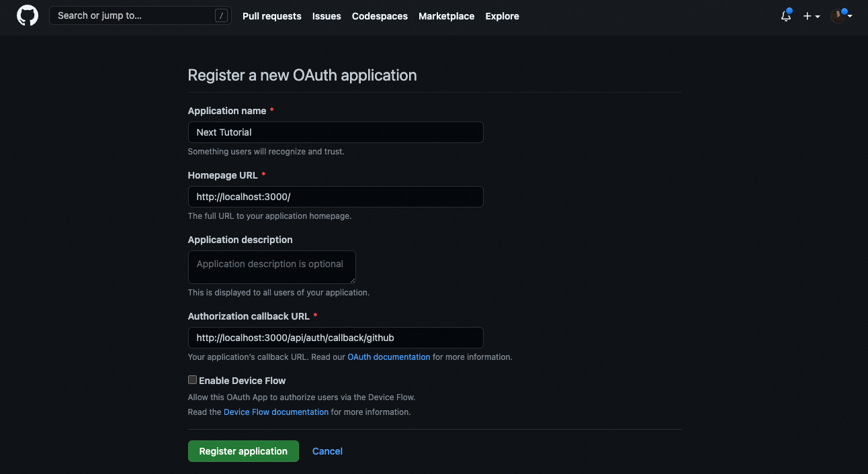The image size is (868, 474).
Task: Navigate to the Issues menu item
Action: pyautogui.click(x=327, y=16)
